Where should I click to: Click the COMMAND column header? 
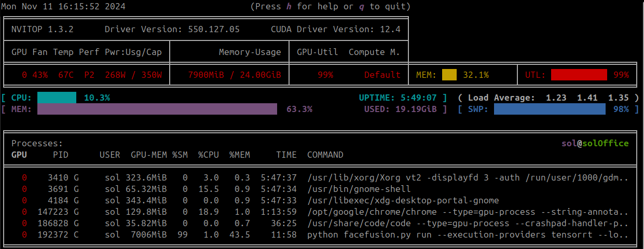point(325,155)
